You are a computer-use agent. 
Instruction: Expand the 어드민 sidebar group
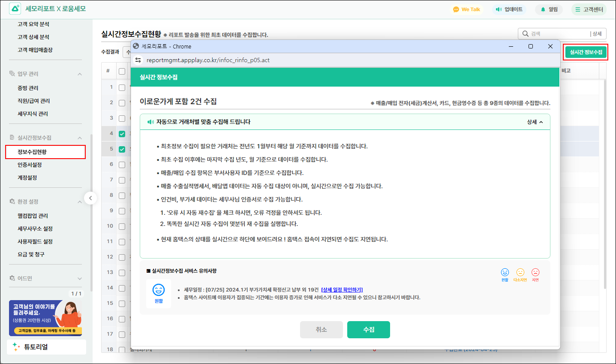click(80, 278)
